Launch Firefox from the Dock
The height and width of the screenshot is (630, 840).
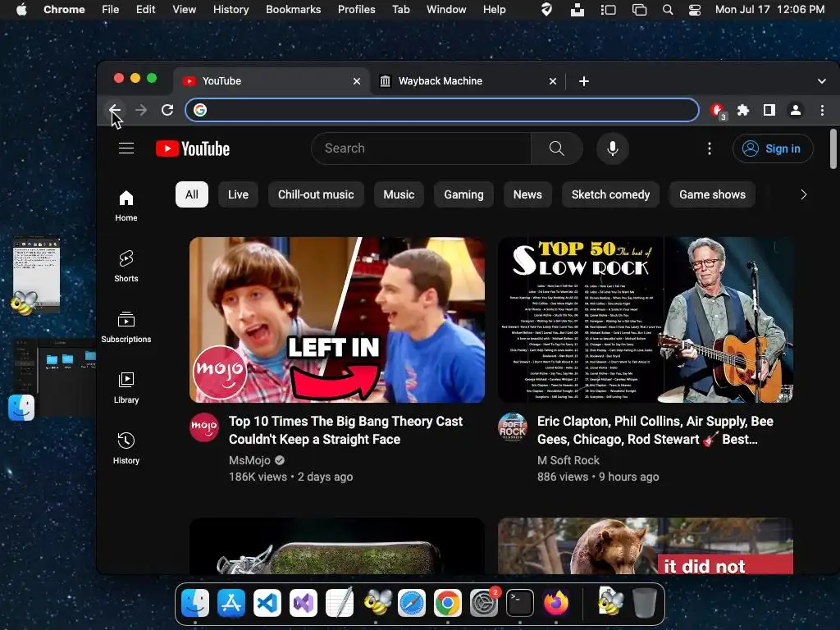tap(555, 603)
